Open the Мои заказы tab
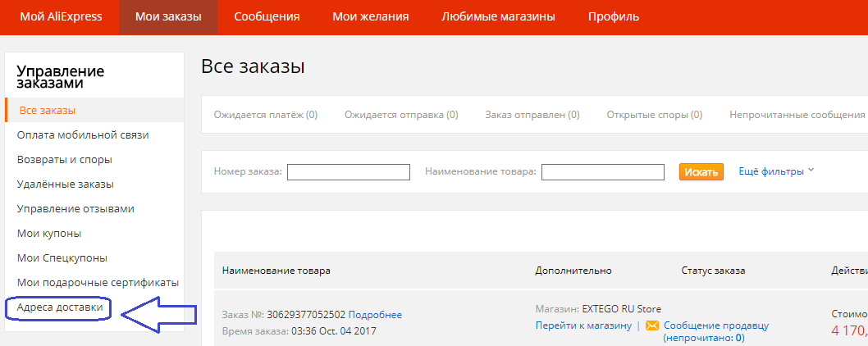This screenshot has height=346, width=868. [168, 17]
